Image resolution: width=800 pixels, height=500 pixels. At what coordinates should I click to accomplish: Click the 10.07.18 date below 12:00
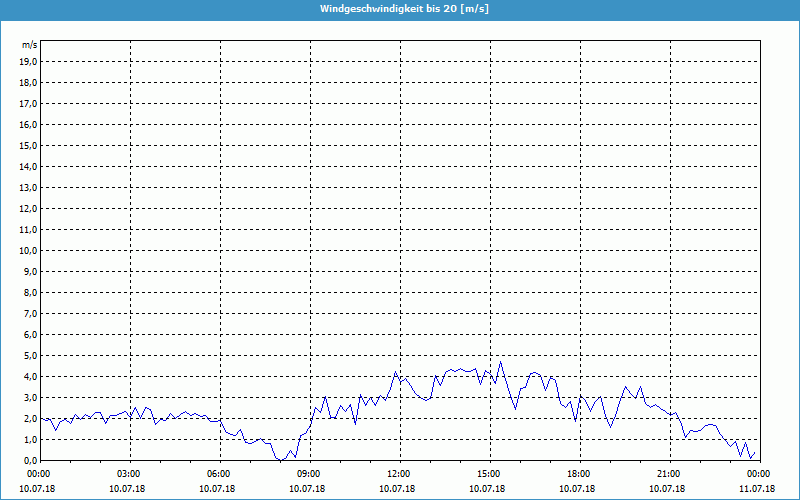(x=399, y=489)
